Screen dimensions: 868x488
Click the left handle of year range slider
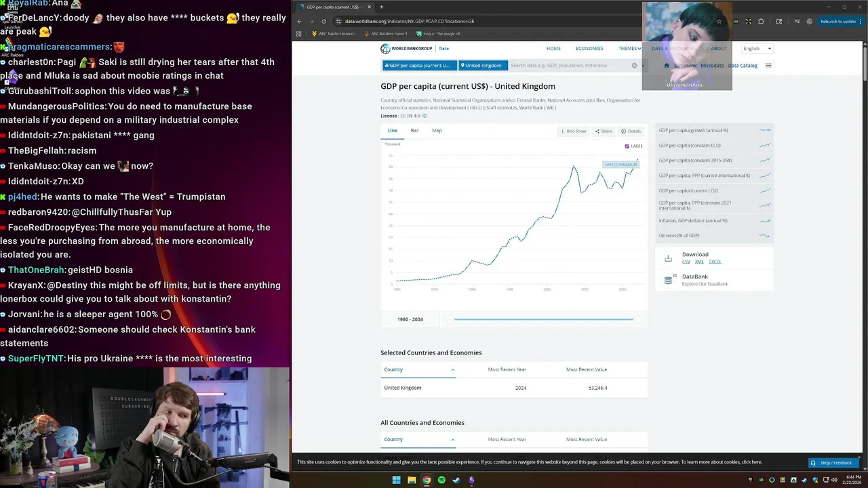450,319
